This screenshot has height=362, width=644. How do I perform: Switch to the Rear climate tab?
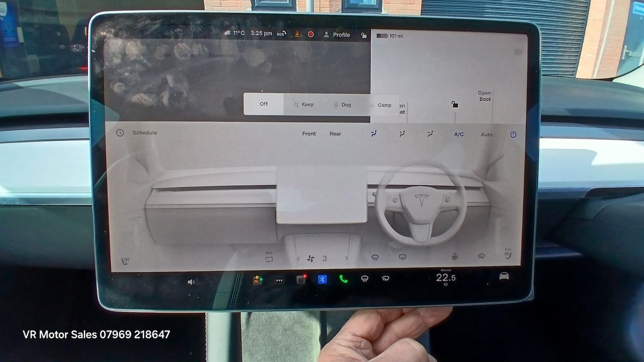coord(335,133)
